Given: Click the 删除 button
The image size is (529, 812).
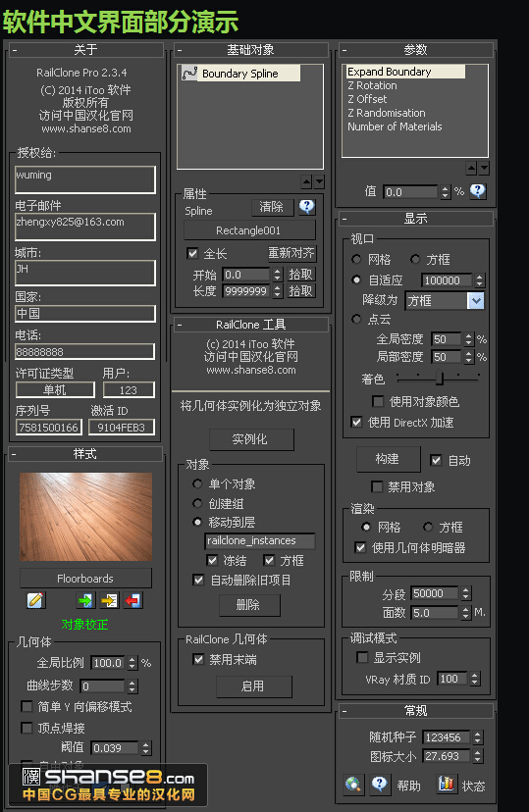Looking at the screenshot, I should pyautogui.click(x=249, y=605).
